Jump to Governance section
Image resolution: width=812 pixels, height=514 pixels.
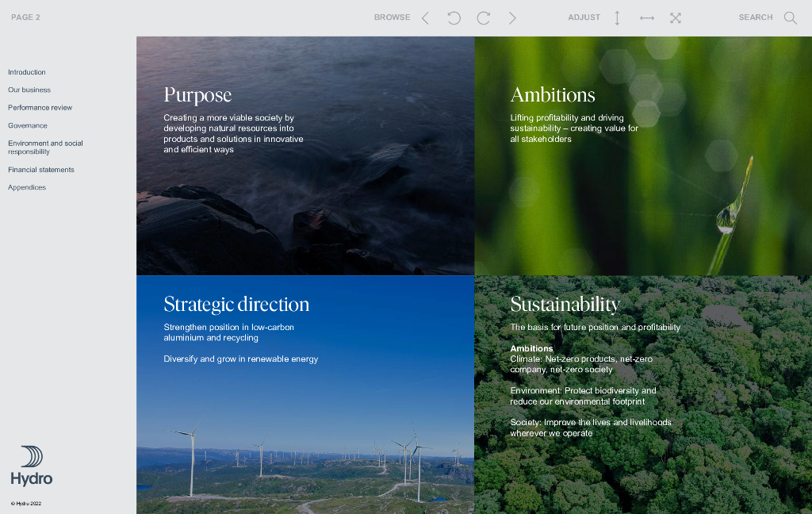28,125
